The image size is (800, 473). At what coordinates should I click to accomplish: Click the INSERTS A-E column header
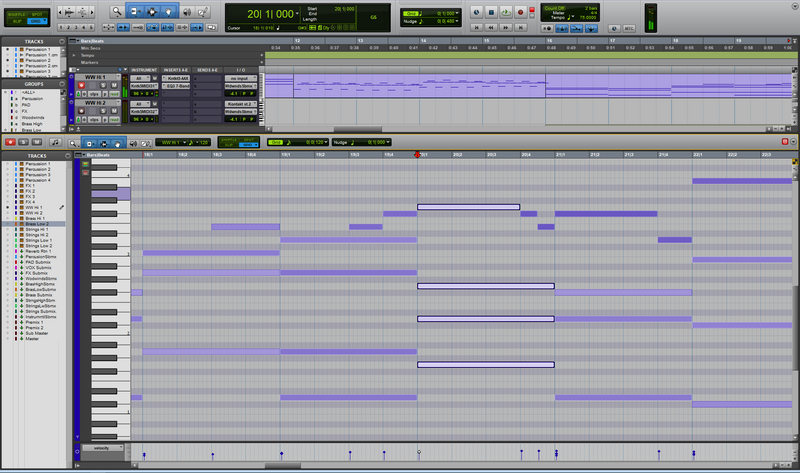[176, 70]
